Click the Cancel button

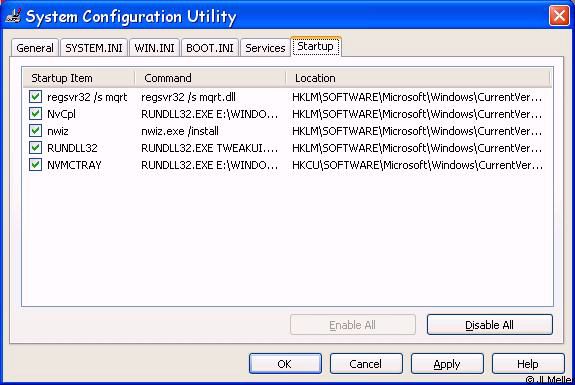(x=366, y=364)
